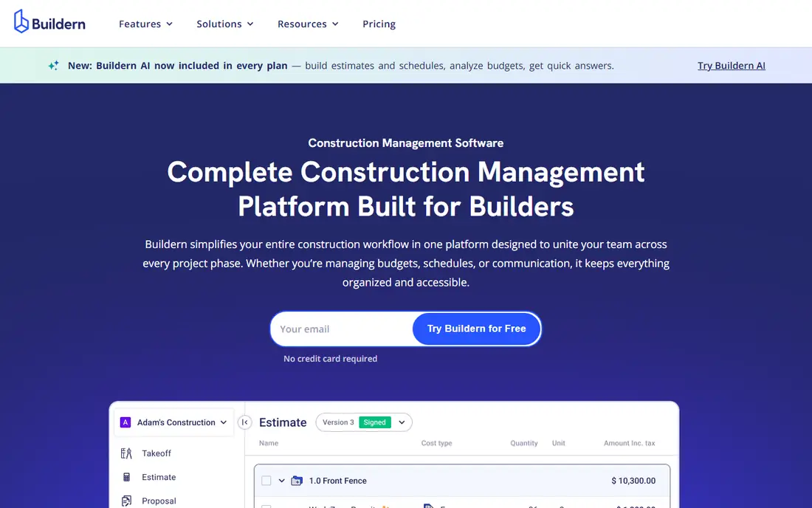812x508 pixels.
Task: Click the Try Buildern for Free button
Action: click(x=476, y=329)
